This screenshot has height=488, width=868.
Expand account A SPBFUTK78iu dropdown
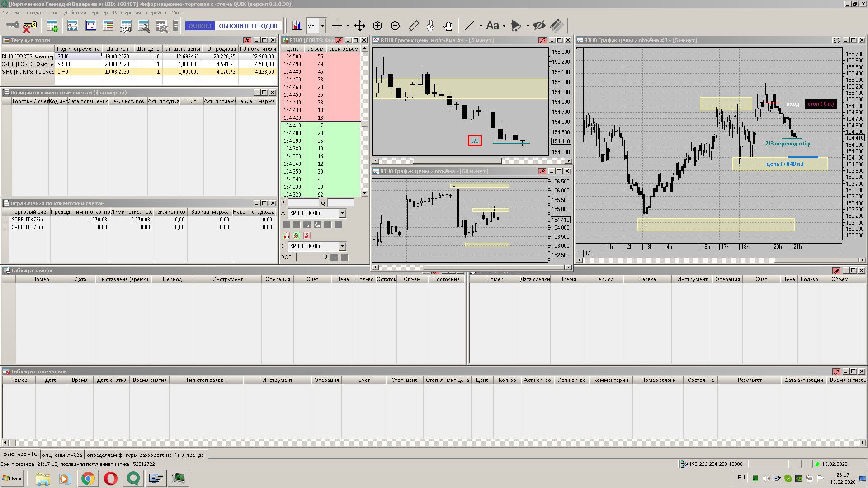pos(342,213)
